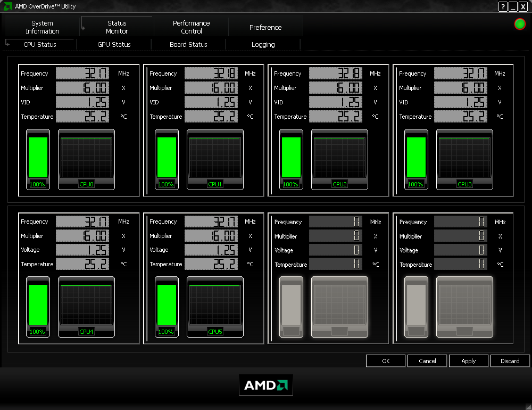Click the Apply button

[469, 361]
